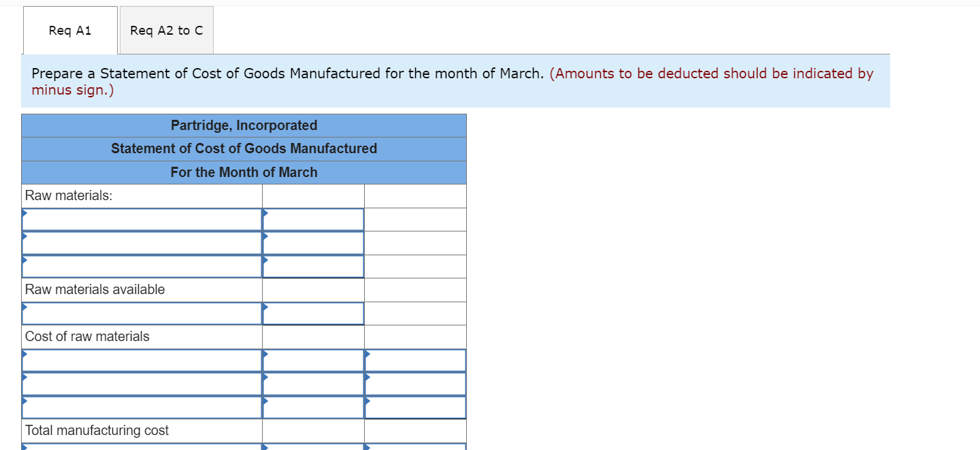Click the For the Month of March header row
The width and height of the screenshot is (980, 450).
244,172
